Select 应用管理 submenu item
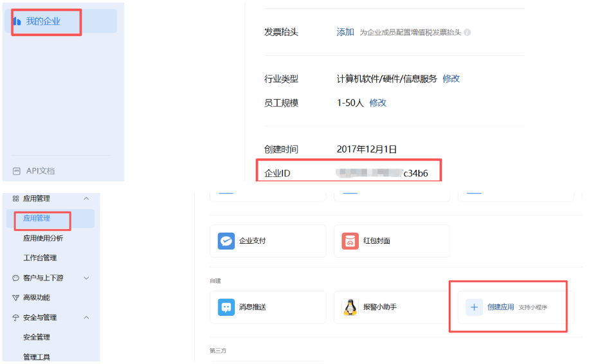Viewport: 598px width, 364px height. pos(37,218)
